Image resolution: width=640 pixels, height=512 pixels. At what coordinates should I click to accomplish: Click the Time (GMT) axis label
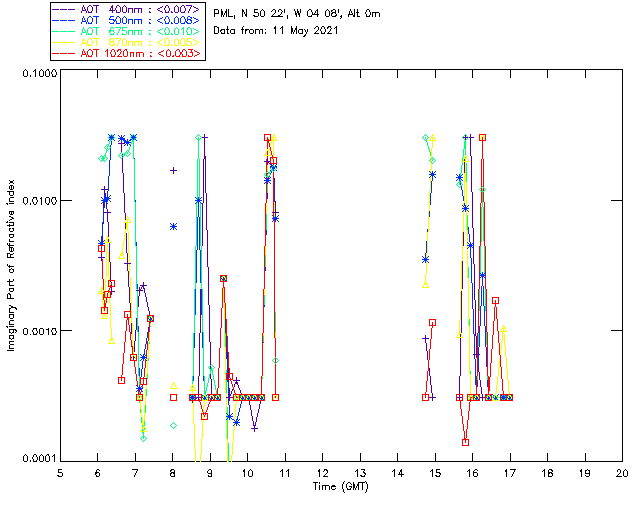click(x=341, y=487)
